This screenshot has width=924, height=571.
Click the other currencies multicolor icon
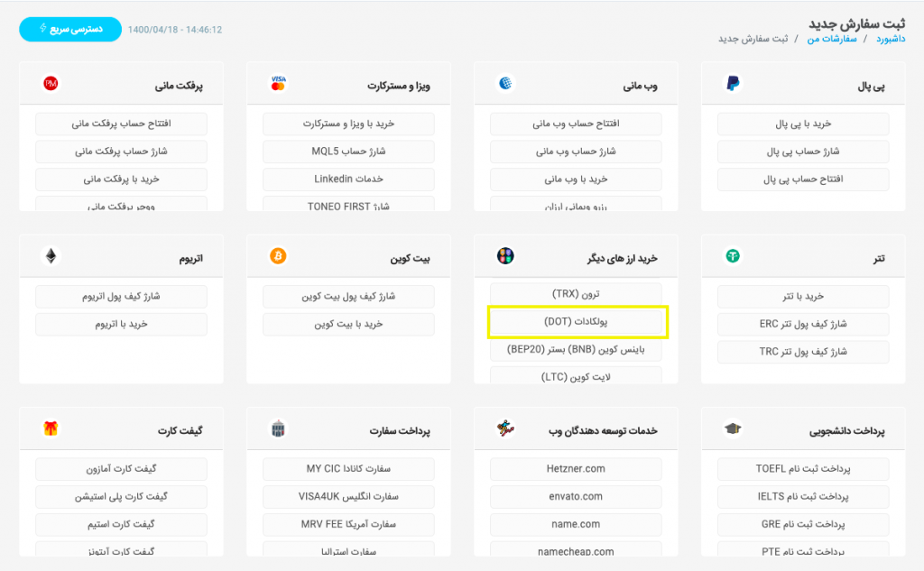[x=505, y=256]
